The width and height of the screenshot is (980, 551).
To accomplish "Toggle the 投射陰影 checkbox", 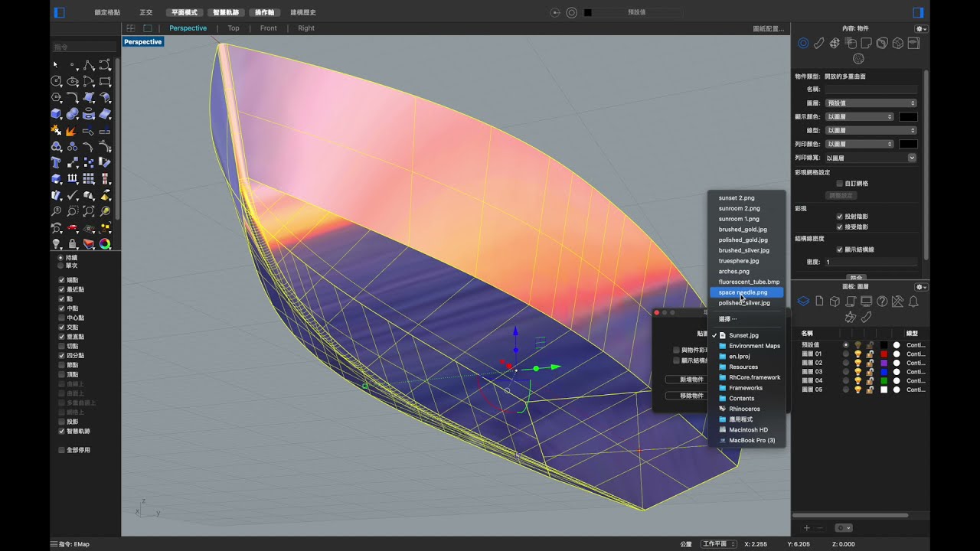I will (x=840, y=217).
